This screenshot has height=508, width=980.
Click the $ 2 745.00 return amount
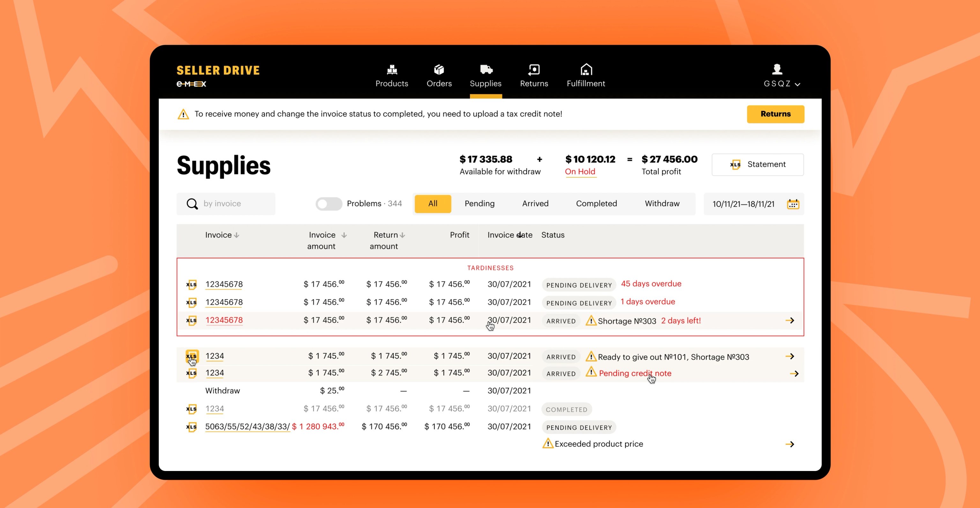389,372
